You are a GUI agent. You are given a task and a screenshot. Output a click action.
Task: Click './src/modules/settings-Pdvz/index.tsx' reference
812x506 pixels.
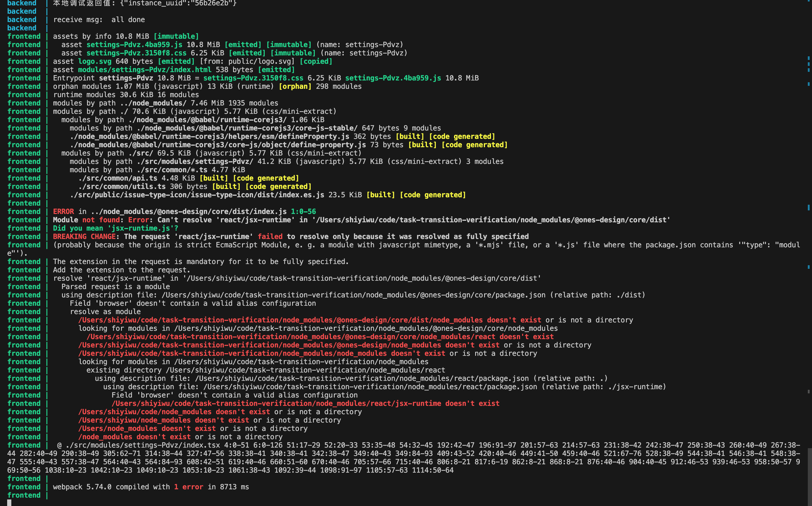(x=142, y=446)
